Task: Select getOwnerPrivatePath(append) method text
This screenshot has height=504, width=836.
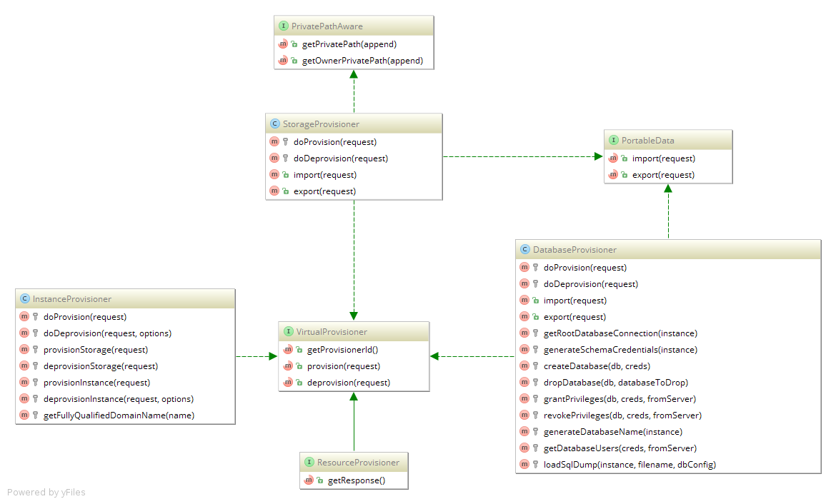Action: point(362,61)
